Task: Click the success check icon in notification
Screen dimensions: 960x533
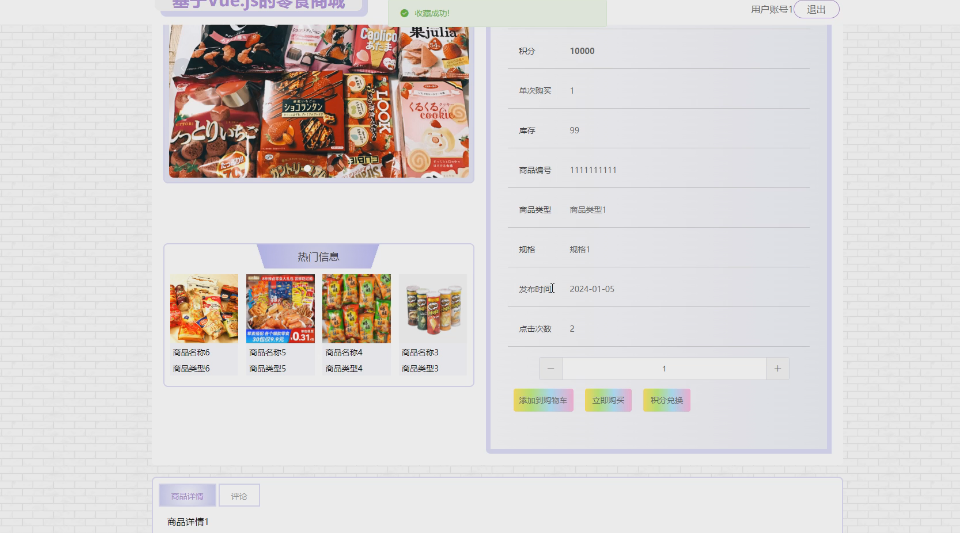Action: pos(404,13)
